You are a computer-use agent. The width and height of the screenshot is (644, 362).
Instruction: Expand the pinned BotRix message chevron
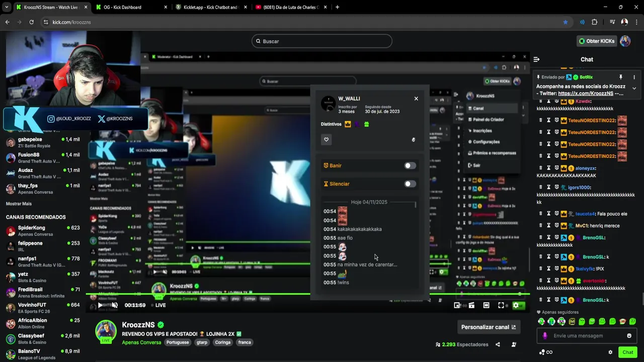click(x=634, y=88)
